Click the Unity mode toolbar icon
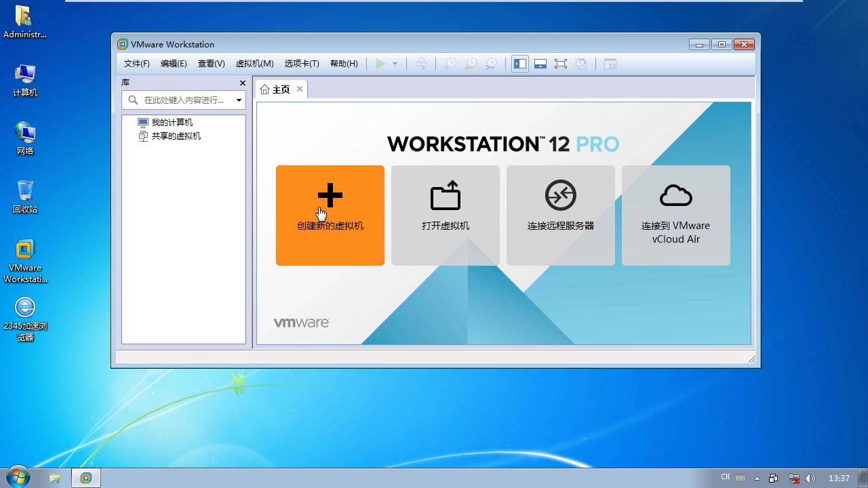The width and height of the screenshot is (868, 488). [x=581, y=64]
